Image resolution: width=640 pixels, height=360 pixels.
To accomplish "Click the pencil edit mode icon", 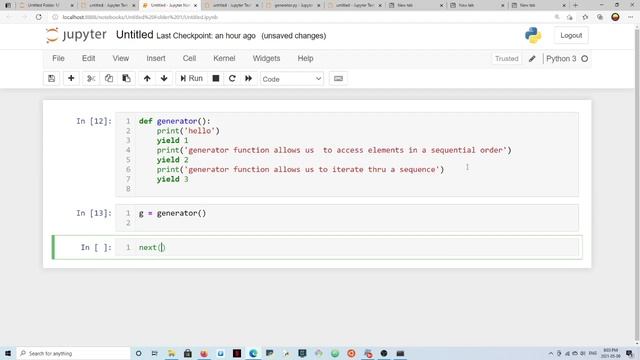I will pos(532,59).
